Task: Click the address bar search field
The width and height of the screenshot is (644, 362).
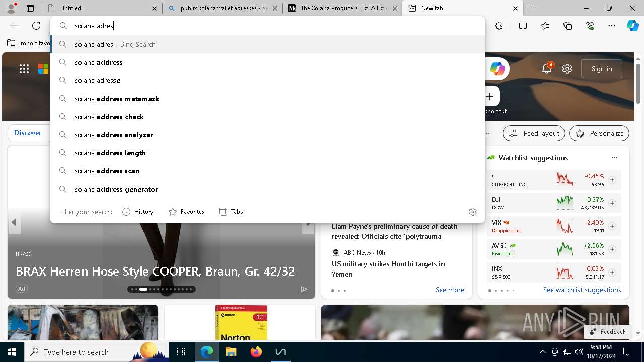Action: tap(267, 26)
